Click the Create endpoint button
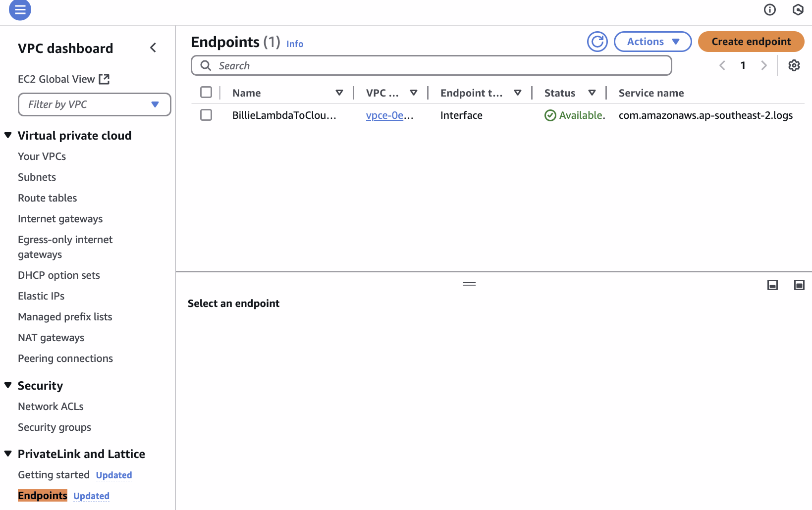 click(751, 42)
